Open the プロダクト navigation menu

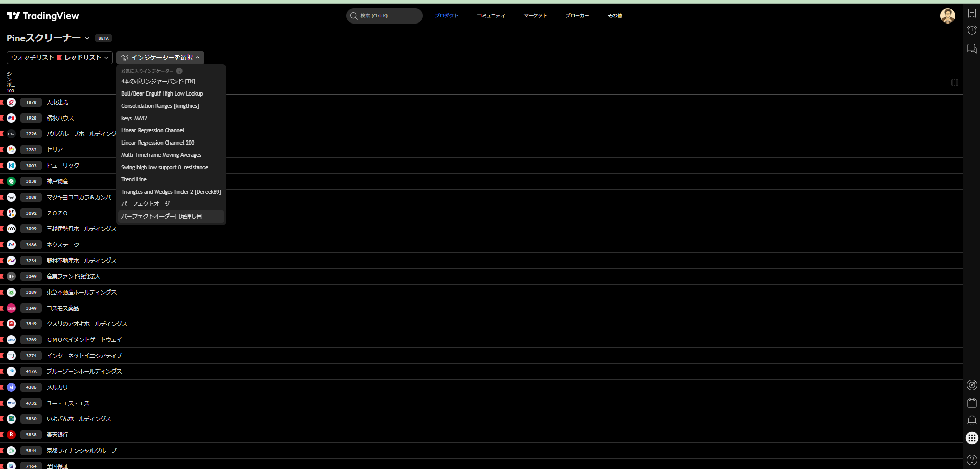click(446, 16)
